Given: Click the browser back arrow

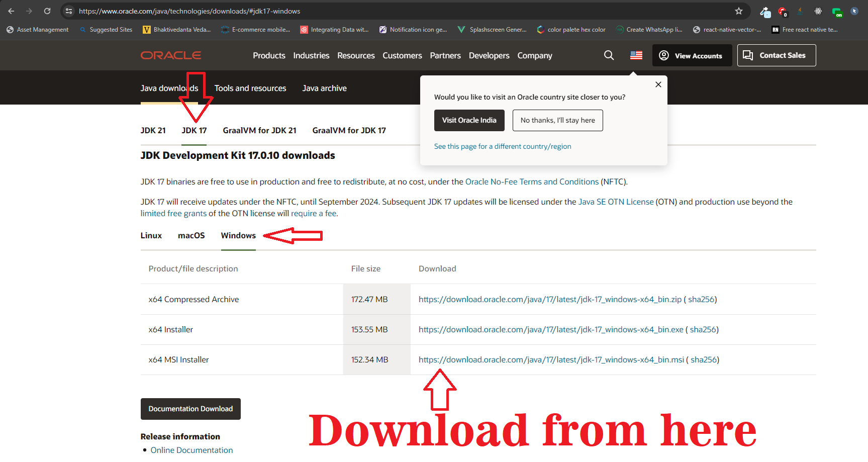Looking at the screenshot, I should click(11, 11).
